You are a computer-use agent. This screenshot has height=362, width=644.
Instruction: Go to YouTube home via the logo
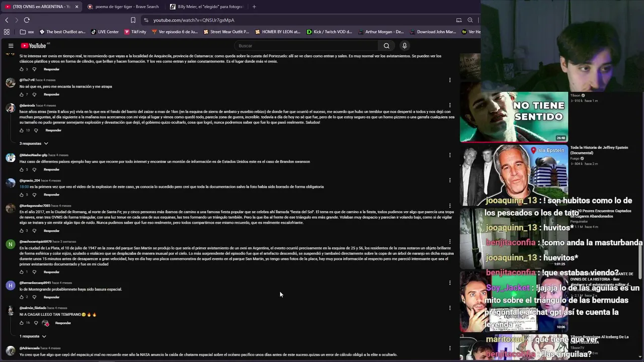click(x=34, y=46)
